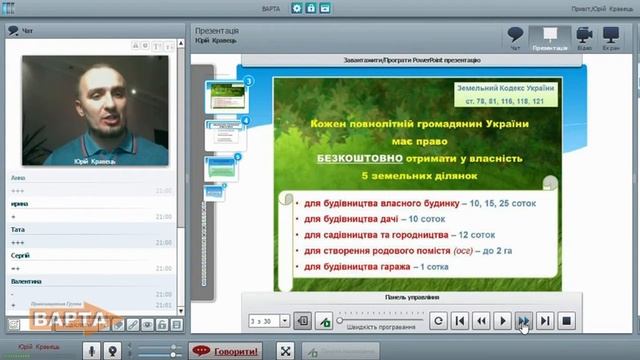Click the paperclip attach icon in chat toolbar
Viewport: 640px width, 360px height.
click(x=133, y=325)
